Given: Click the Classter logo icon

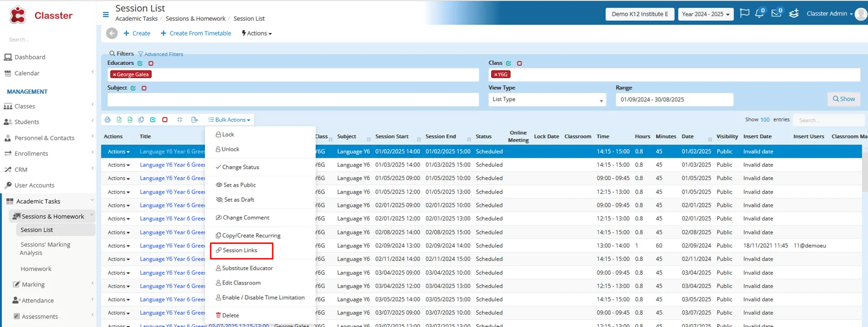Looking at the screenshot, I should (18, 15).
